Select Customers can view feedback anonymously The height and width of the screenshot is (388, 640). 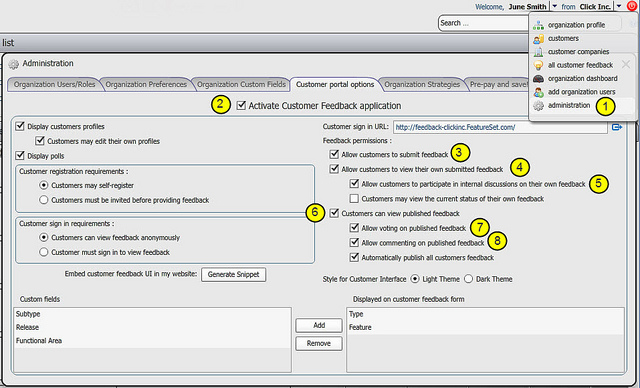click(44, 237)
